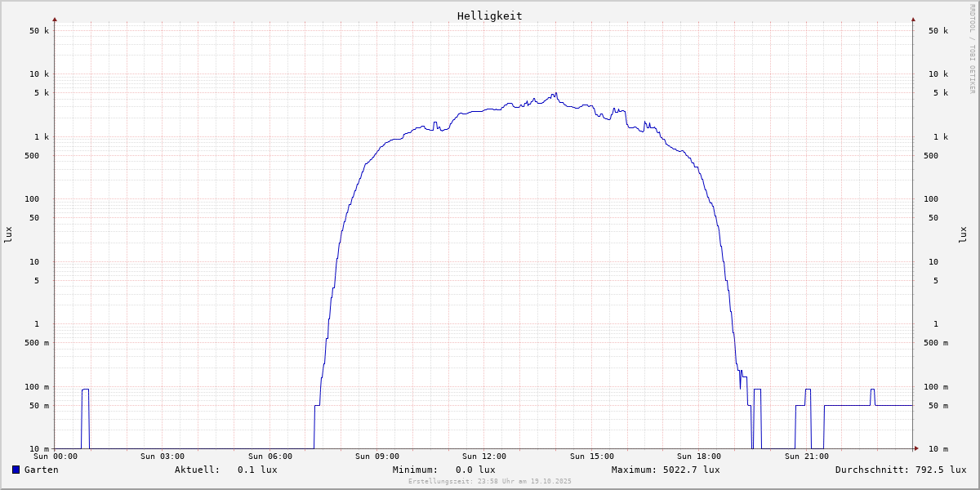Click the Sun 12:00 time axis label
The height and width of the screenshot is (490, 980).
point(484,457)
